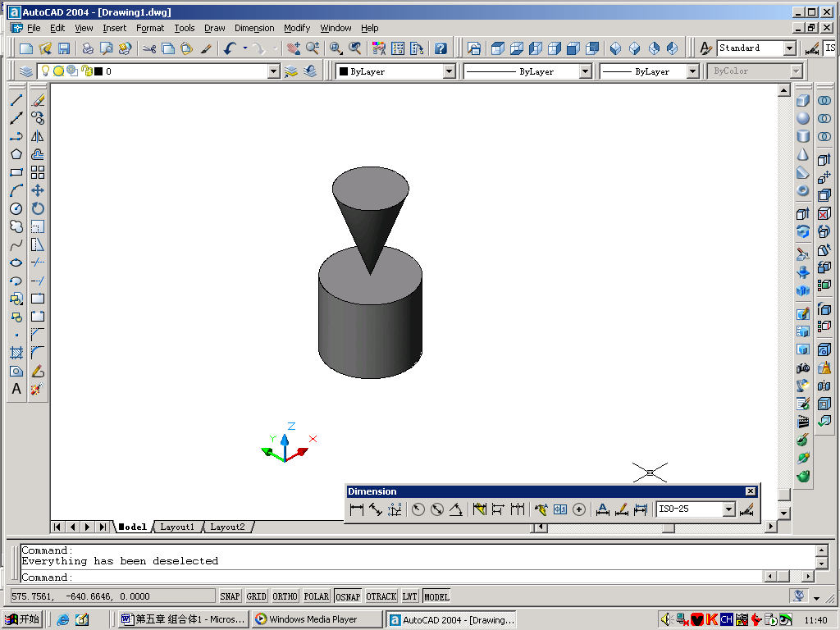
Task: Click the Help question mark icon
Action: click(441, 48)
